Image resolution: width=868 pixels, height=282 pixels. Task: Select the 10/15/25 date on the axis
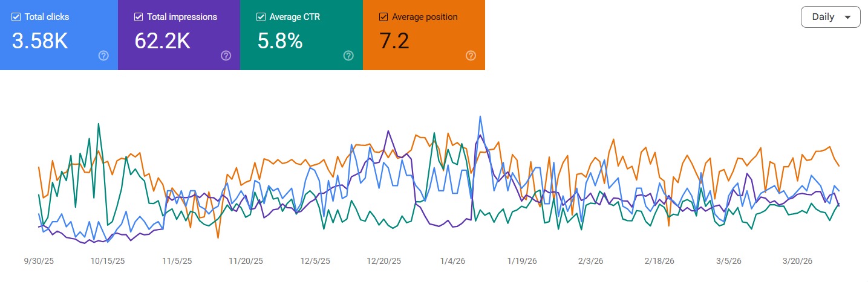click(108, 261)
